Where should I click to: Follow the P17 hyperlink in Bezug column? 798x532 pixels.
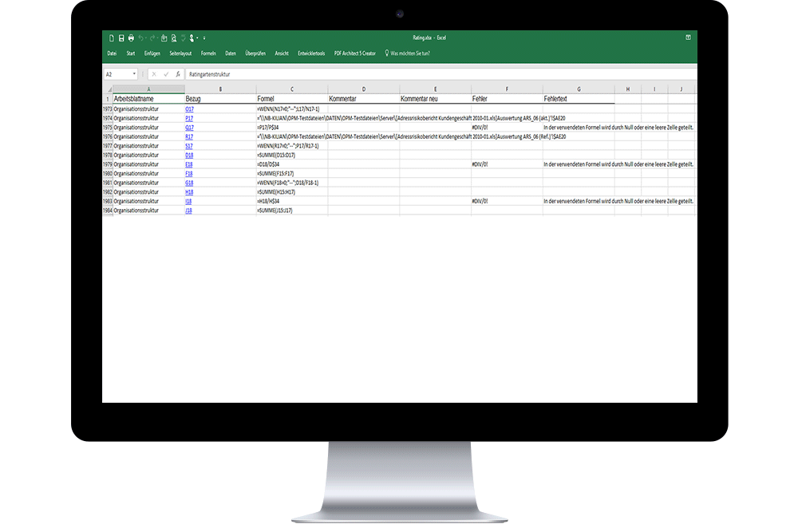[189, 117]
